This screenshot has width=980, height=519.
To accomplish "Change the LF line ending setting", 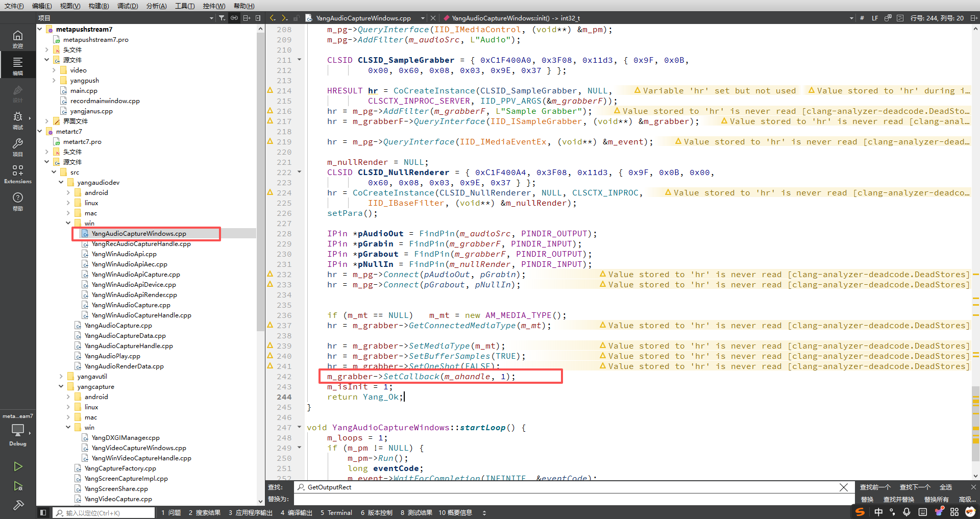I will (x=875, y=18).
